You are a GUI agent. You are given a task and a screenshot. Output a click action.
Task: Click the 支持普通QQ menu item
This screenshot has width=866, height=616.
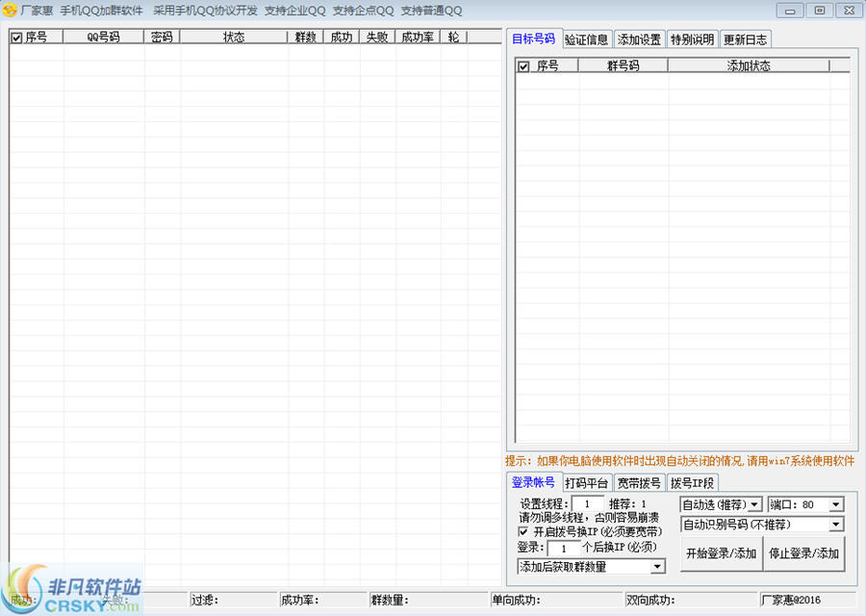pos(431,11)
